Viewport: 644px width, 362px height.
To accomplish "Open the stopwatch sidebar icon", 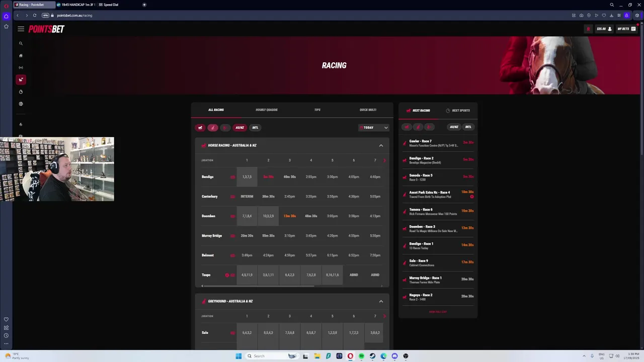I will tap(21, 92).
